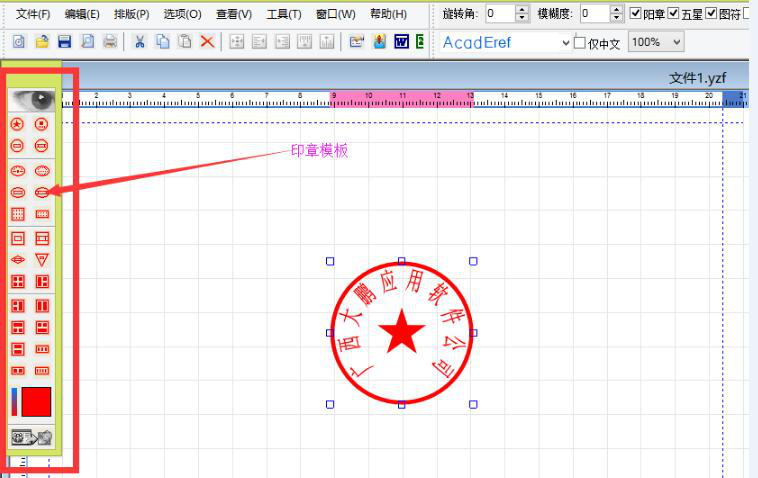The image size is (758, 478).
Task: Delete the selection with the red X icon
Action: [207, 42]
